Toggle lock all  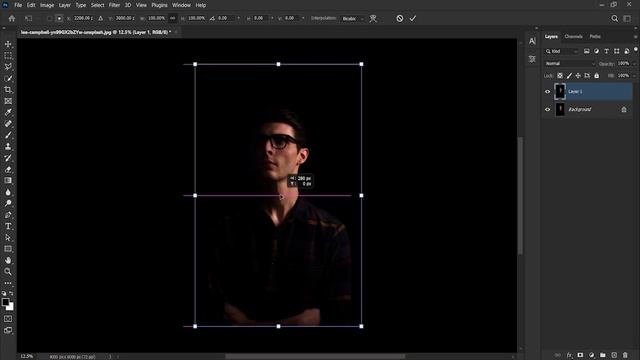point(597,76)
